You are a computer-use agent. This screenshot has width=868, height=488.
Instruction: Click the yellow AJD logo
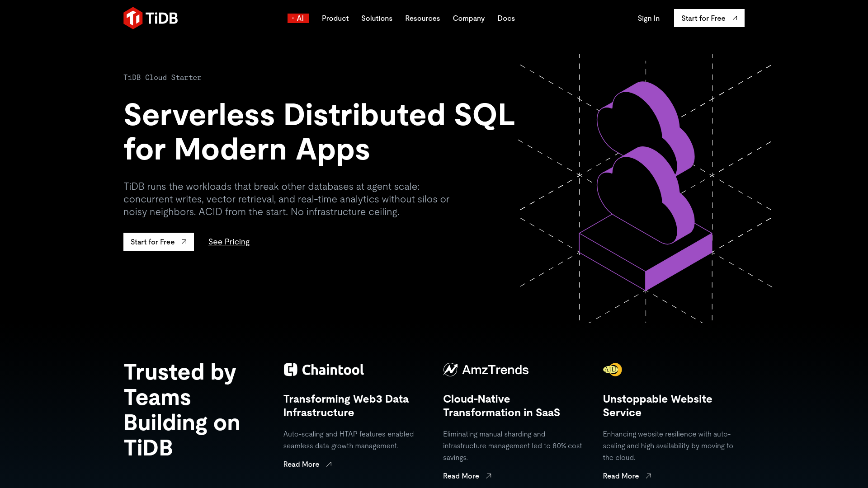point(613,370)
